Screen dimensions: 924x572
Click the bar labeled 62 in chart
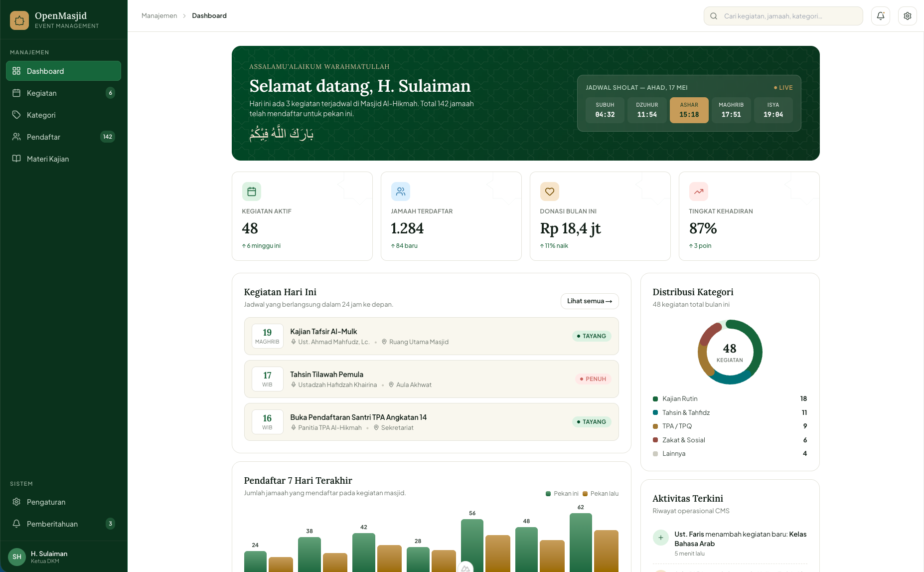[581, 543]
